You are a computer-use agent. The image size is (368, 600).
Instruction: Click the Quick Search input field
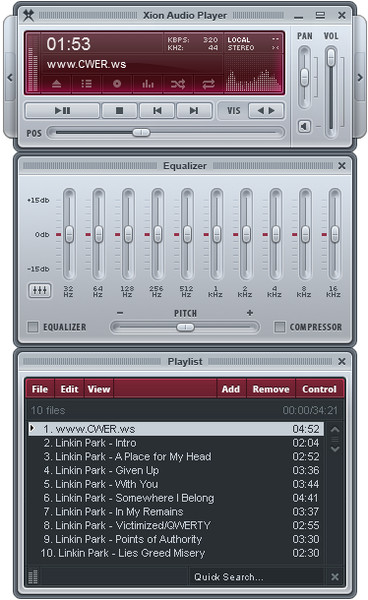(x=257, y=577)
